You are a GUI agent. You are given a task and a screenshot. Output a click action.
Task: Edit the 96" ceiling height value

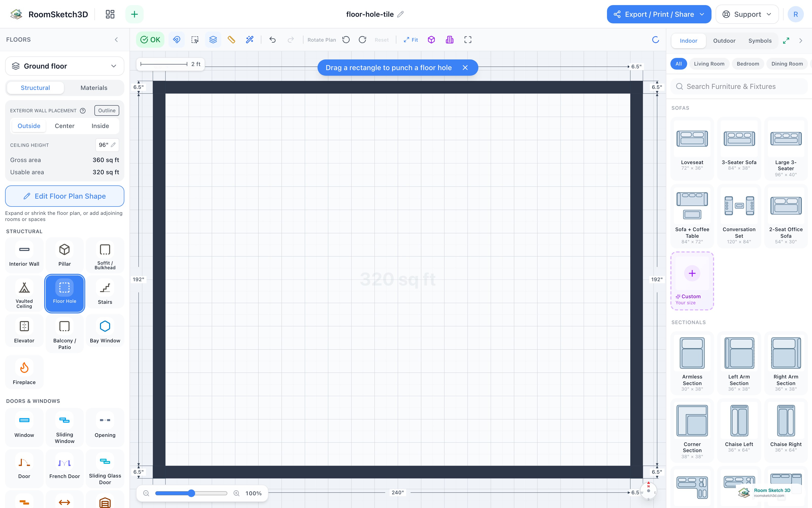point(107,145)
